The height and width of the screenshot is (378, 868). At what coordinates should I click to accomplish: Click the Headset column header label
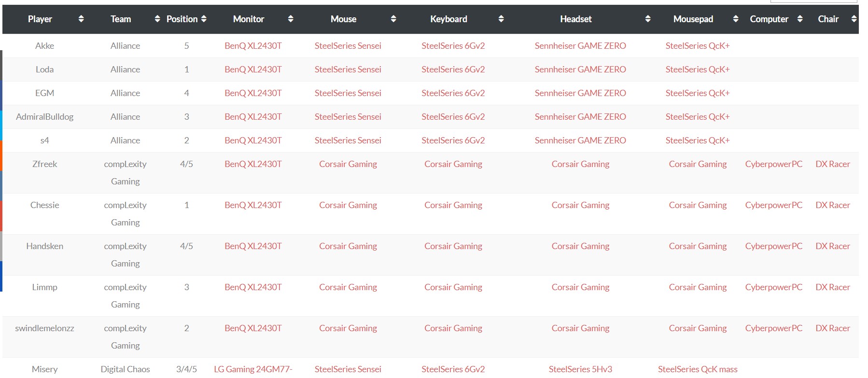(575, 19)
